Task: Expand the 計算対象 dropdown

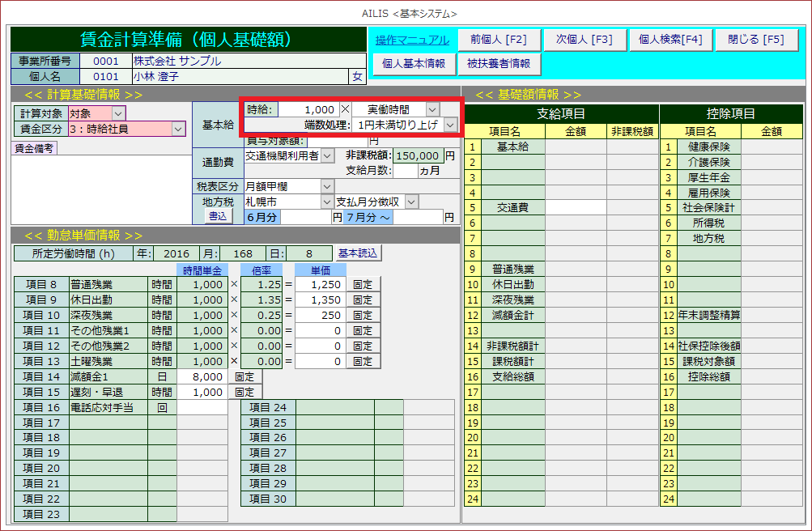Action: point(118,114)
